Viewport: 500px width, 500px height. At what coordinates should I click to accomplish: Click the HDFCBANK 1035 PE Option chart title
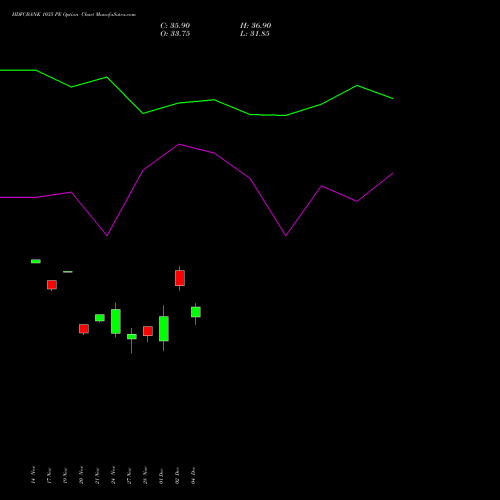pos(74,14)
